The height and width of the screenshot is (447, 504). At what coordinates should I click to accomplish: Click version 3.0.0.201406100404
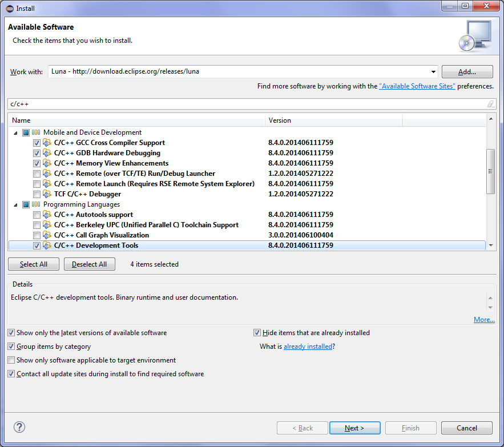(301, 235)
